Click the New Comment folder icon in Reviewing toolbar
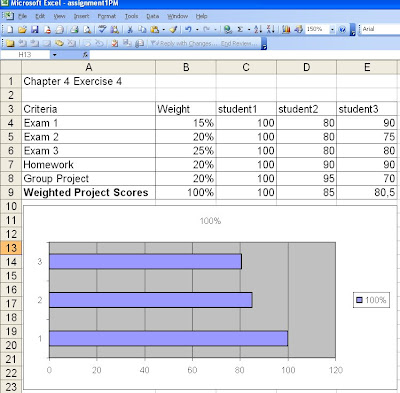This screenshot has height=393, width=400. pos(10,43)
